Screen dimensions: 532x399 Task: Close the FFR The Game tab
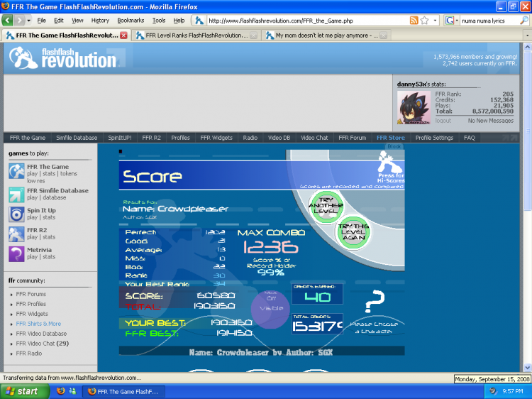(x=124, y=35)
